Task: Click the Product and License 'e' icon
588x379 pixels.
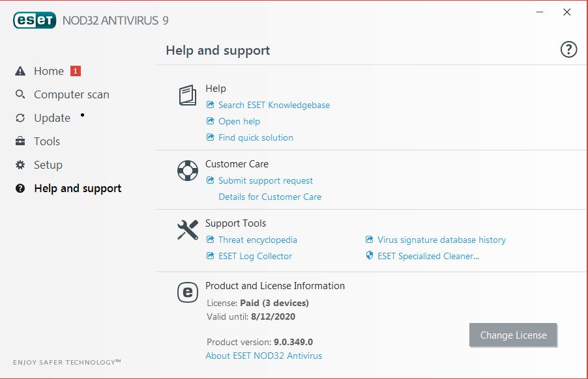Action: tap(188, 292)
